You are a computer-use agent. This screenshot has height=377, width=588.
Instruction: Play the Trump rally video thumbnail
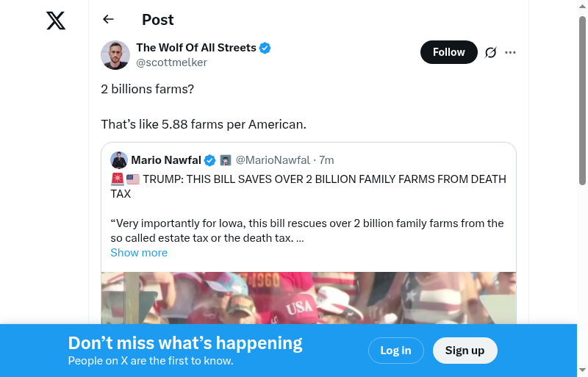[x=309, y=298]
